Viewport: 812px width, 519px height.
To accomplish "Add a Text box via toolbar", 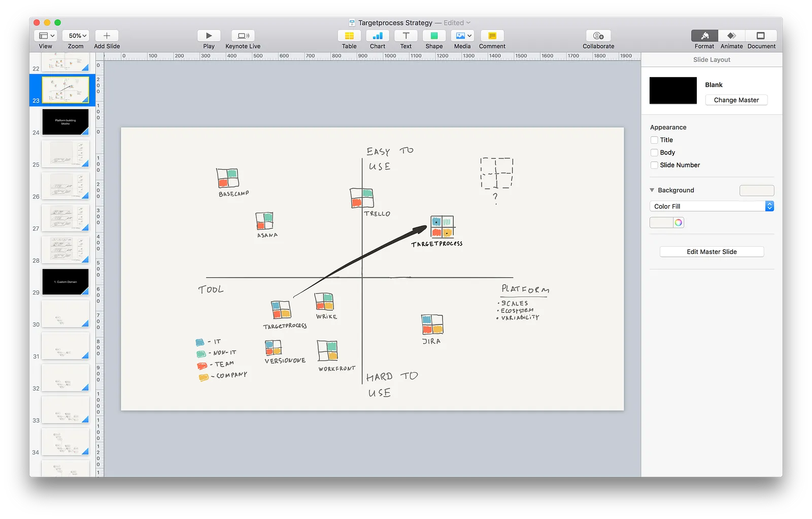I will click(406, 36).
